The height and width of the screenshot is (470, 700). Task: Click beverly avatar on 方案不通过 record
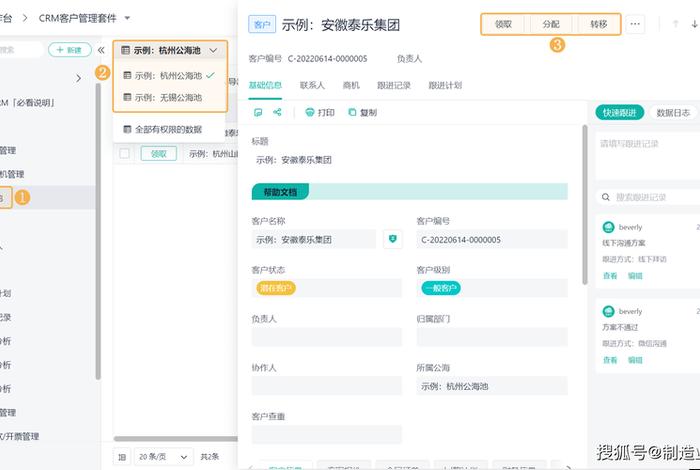pos(608,312)
